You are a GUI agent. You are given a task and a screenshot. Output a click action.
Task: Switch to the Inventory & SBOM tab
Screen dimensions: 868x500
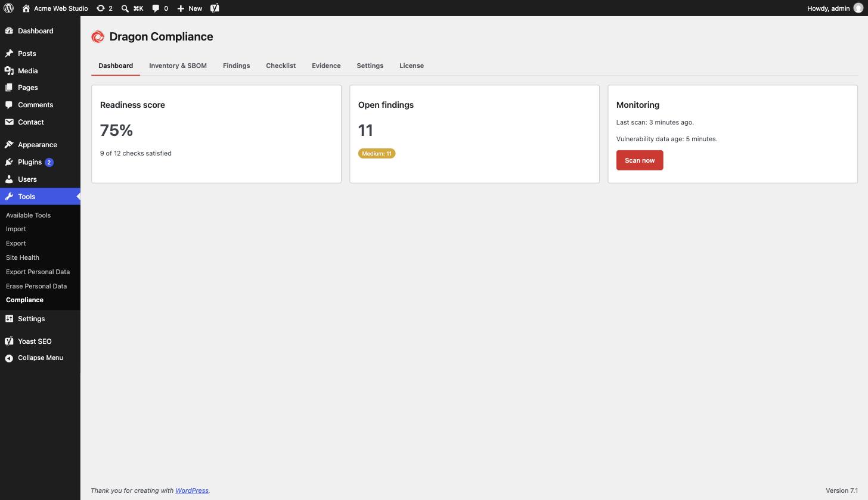[178, 66]
